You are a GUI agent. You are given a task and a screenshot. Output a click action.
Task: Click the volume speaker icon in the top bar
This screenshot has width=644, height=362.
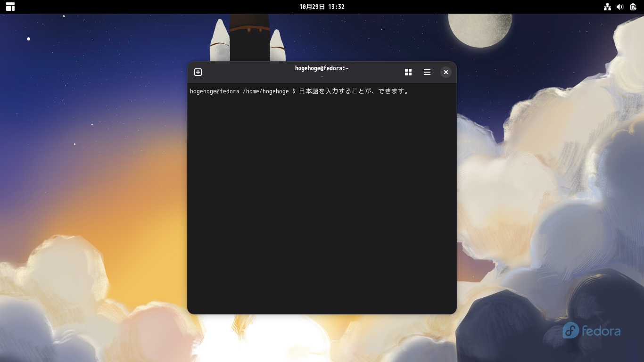coord(620,7)
